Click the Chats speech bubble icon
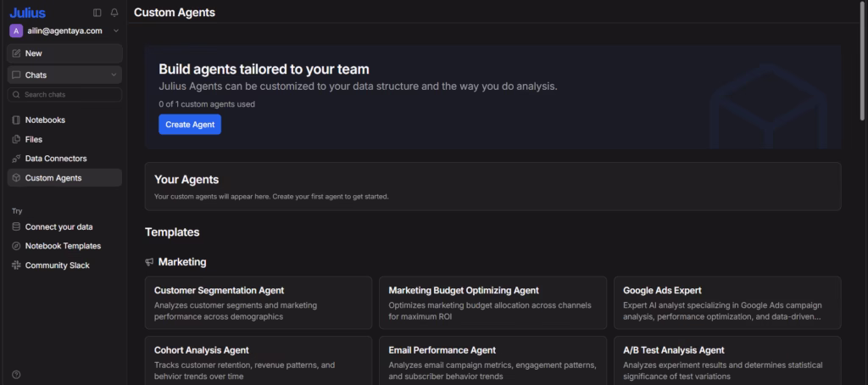Viewport: 868px width, 385px height. 16,75
